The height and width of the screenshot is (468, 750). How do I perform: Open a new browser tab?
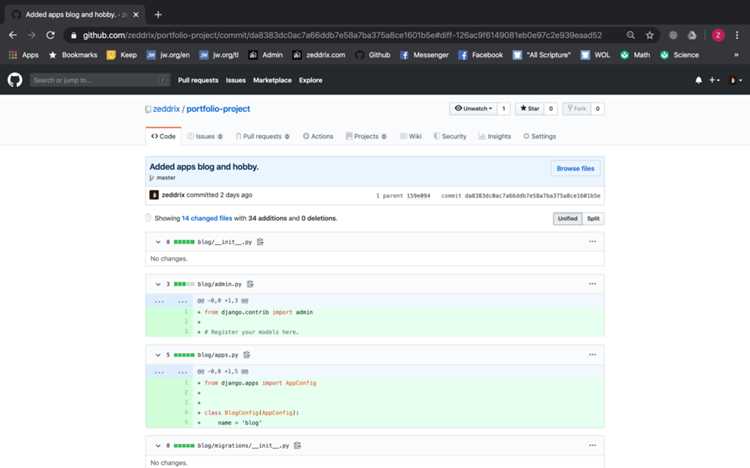click(158, 14)
